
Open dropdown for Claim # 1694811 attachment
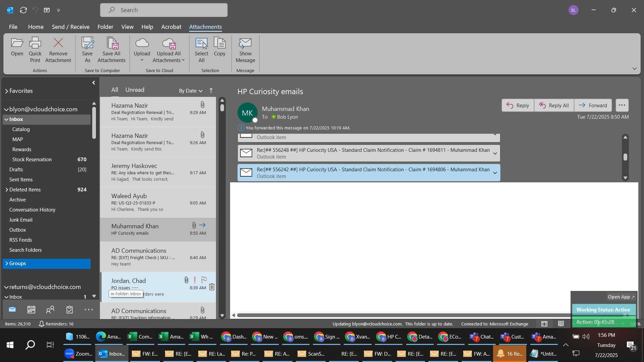coord(495,154)
